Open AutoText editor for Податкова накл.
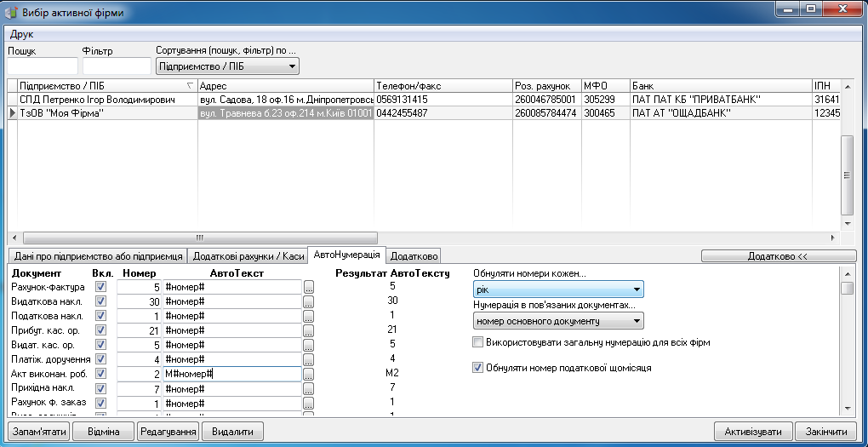Image resolution: width=868 pixels, height=447 pixels. click(309, 317)
